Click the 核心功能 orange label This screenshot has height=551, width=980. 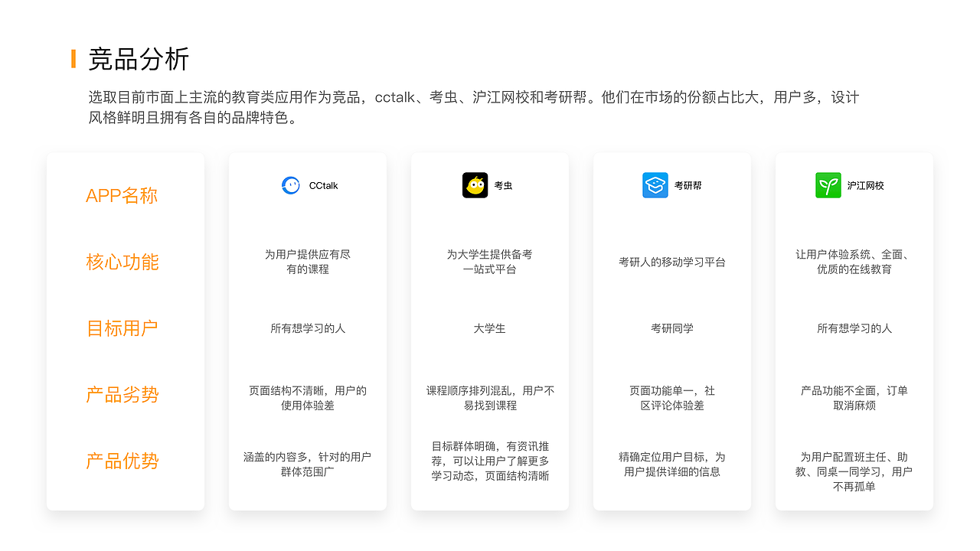click(122, 262)
